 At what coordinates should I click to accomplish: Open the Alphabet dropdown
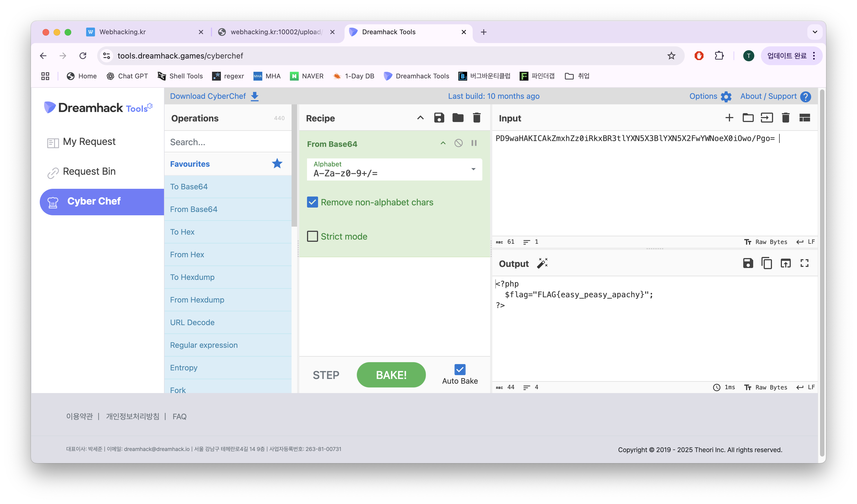point(473,169)
